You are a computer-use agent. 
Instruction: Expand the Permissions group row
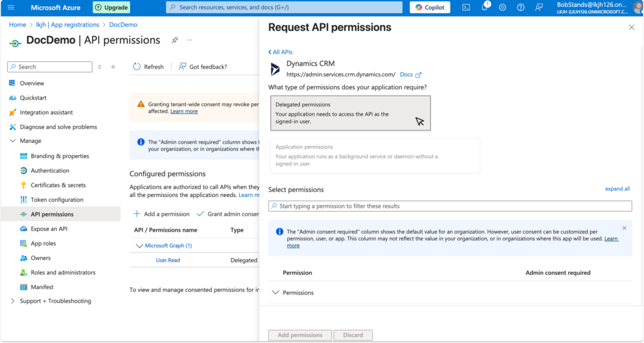pos(275,293)
